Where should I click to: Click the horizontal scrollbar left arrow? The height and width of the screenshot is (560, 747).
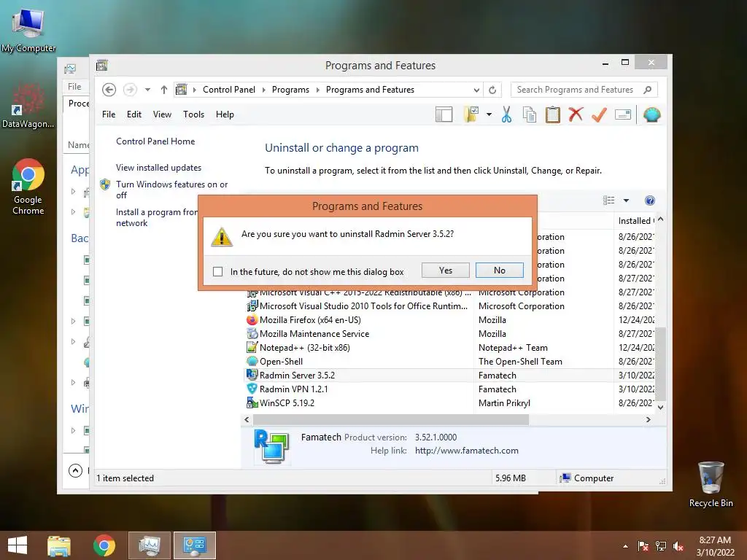pos(247,419)
